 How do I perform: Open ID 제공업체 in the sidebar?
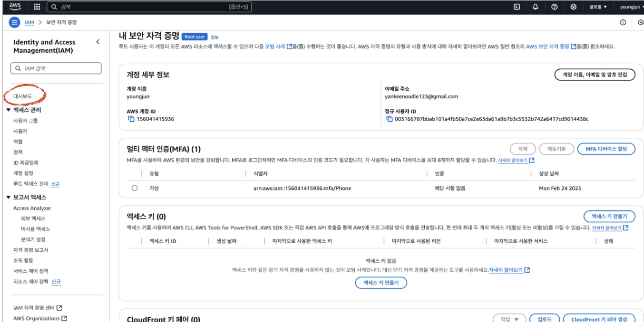pyautogui.click(x=26, y=163)
